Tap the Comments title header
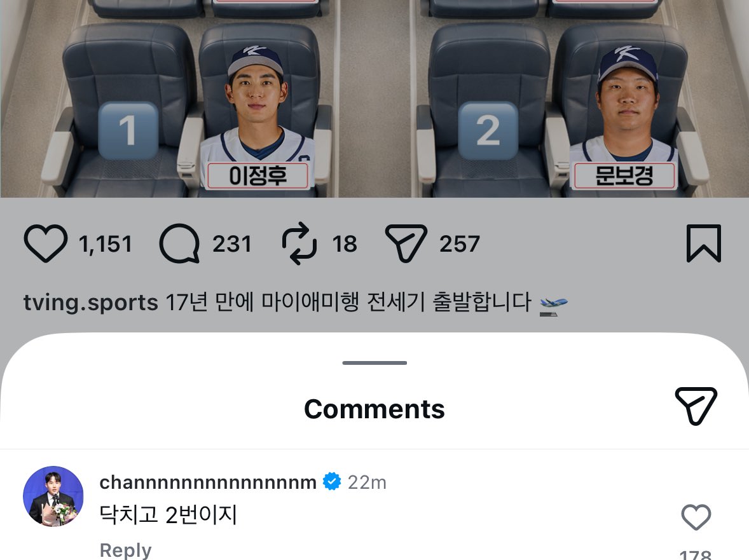The image size is (749, 560). point(374,409)
